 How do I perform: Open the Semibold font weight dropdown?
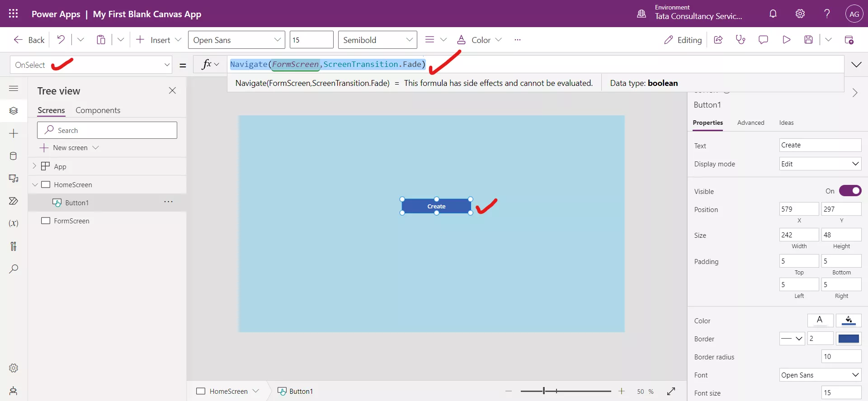click(377, 40)
